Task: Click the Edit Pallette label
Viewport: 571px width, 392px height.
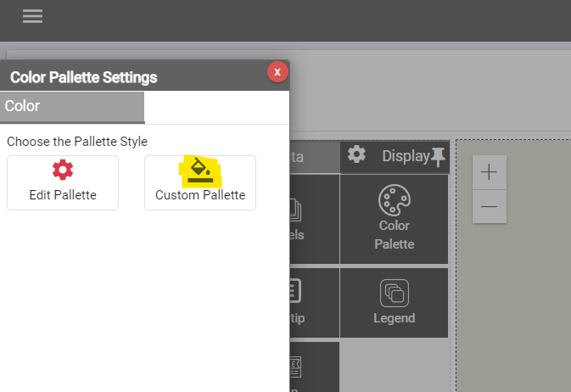Action: click(63, 195)
